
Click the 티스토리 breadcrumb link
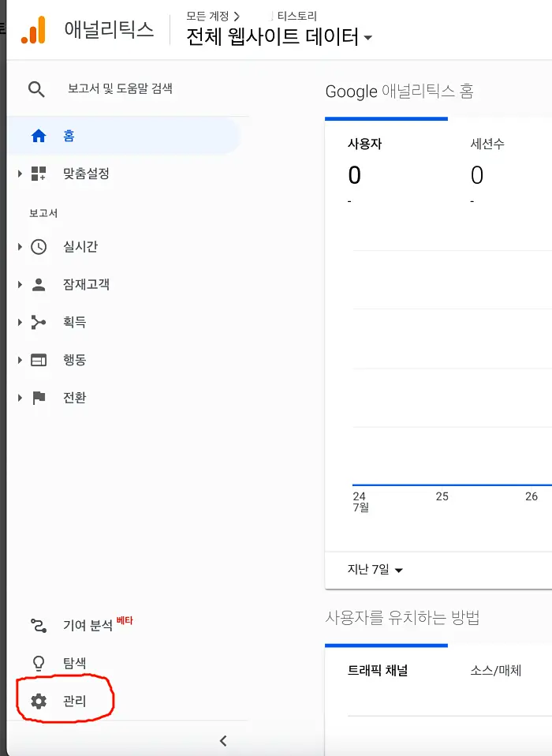click(297, 17)
